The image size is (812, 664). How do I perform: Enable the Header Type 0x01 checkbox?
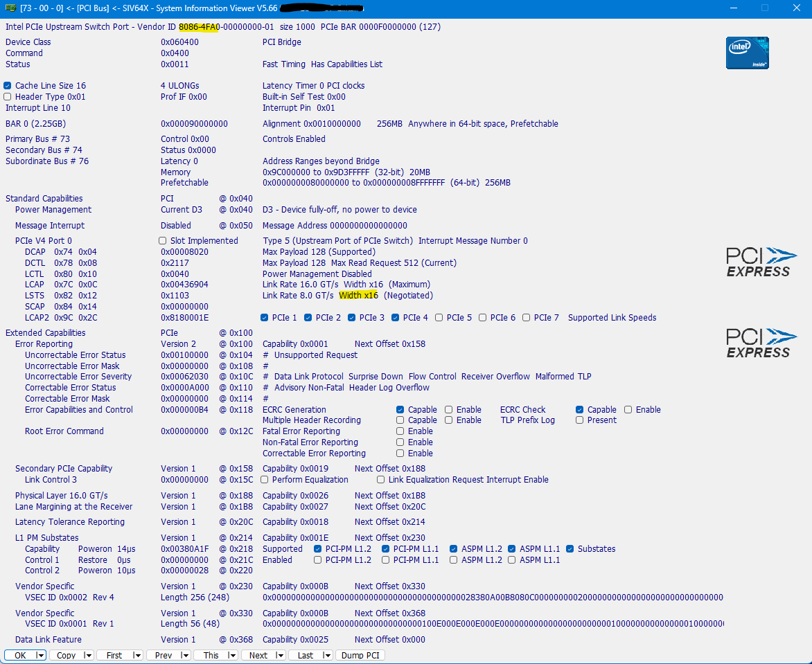(x=8, y=97)
